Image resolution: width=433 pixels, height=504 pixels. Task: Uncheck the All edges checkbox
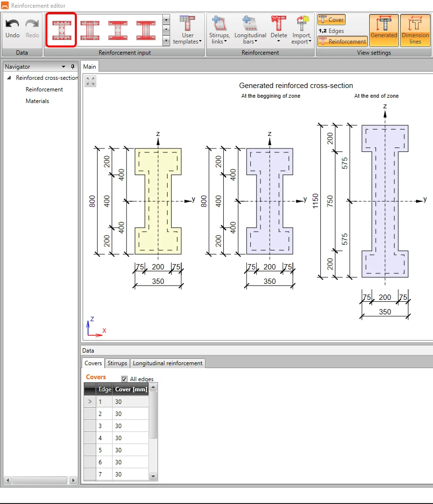click(124, 379)
